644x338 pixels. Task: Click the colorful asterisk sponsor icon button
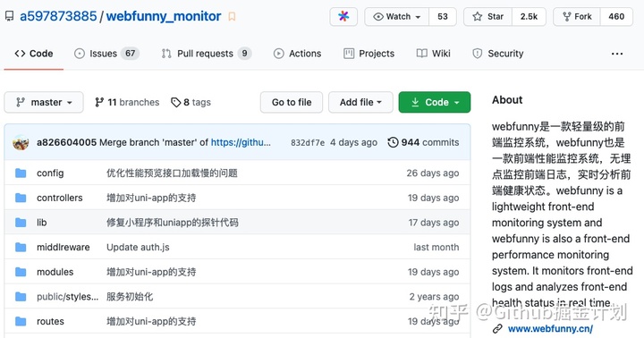343,16
